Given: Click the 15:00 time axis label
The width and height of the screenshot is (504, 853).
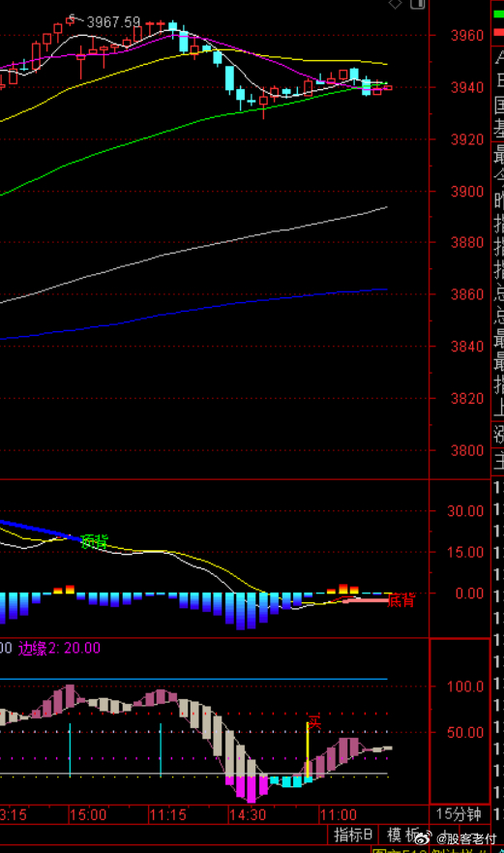Looking at the screenshot, I should tap(89, 815).
